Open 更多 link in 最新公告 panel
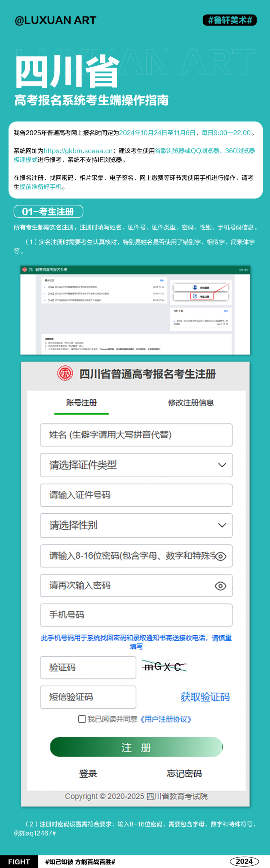The height and width of the screenshot is (868, 270). (162, 280)
